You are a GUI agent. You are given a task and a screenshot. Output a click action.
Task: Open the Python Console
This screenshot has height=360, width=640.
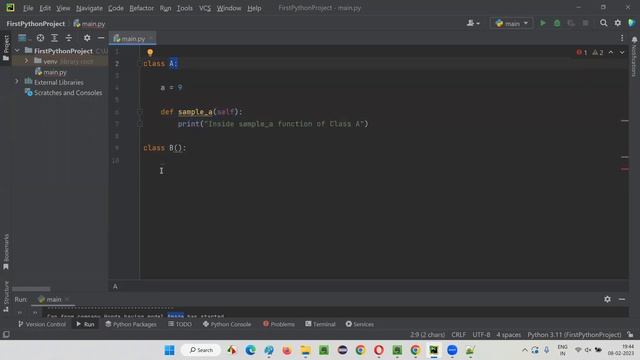[227, 324]
